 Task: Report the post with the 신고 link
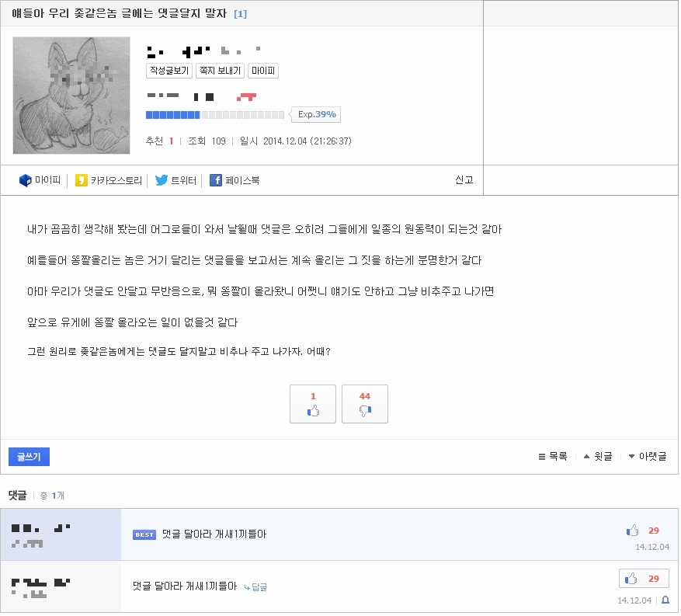(464, 179)
